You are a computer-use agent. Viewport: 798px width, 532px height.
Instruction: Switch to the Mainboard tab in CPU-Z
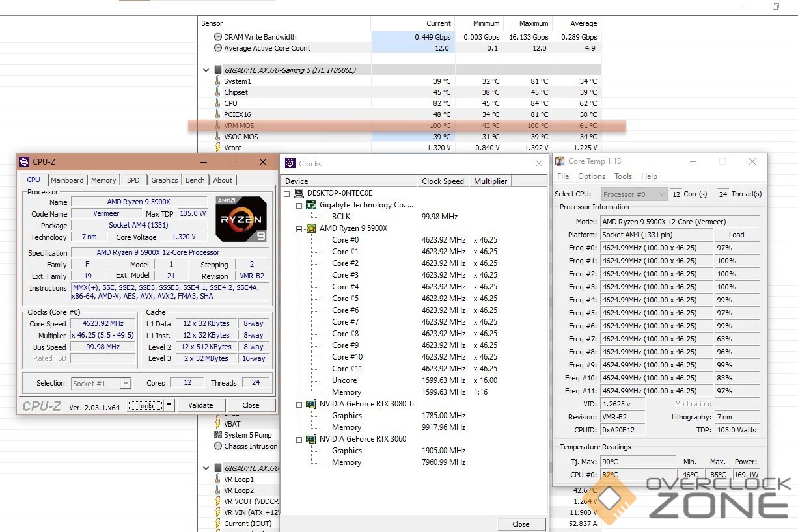pyautogui.click(x=67, y=180)
